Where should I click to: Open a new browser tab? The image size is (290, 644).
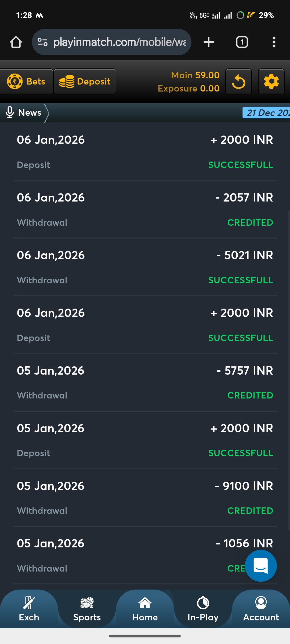(x=209, y=42)
